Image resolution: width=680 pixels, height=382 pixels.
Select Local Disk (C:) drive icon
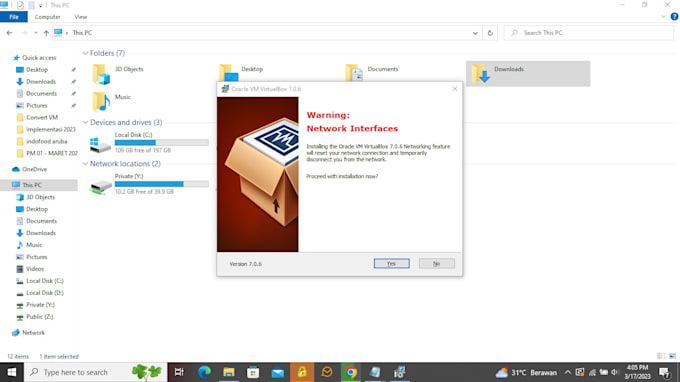click(x=100, y=144)
